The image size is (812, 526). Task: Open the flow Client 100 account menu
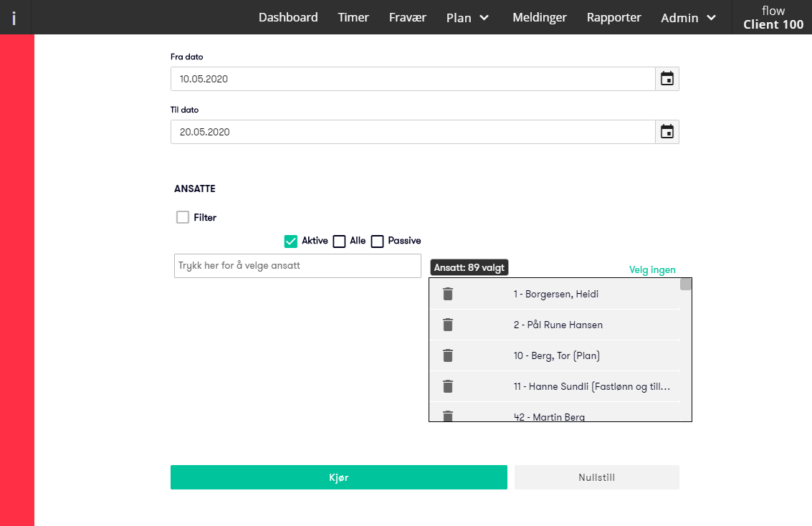773,18
